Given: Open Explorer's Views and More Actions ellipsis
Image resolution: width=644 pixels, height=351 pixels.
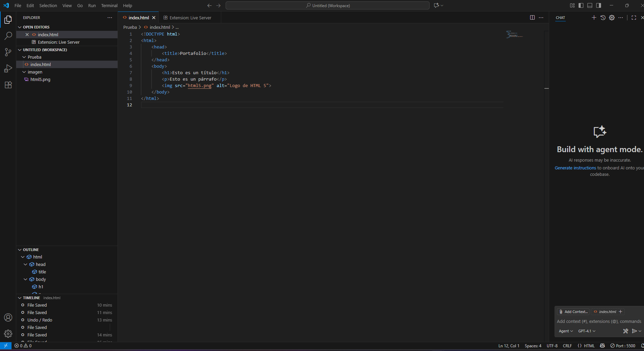Looking at the screenshot, I should click(x=110, y=18).
